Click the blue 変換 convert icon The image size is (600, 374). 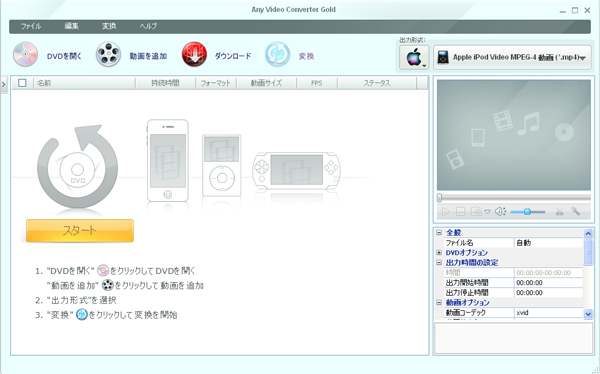(x=277, y=55)
